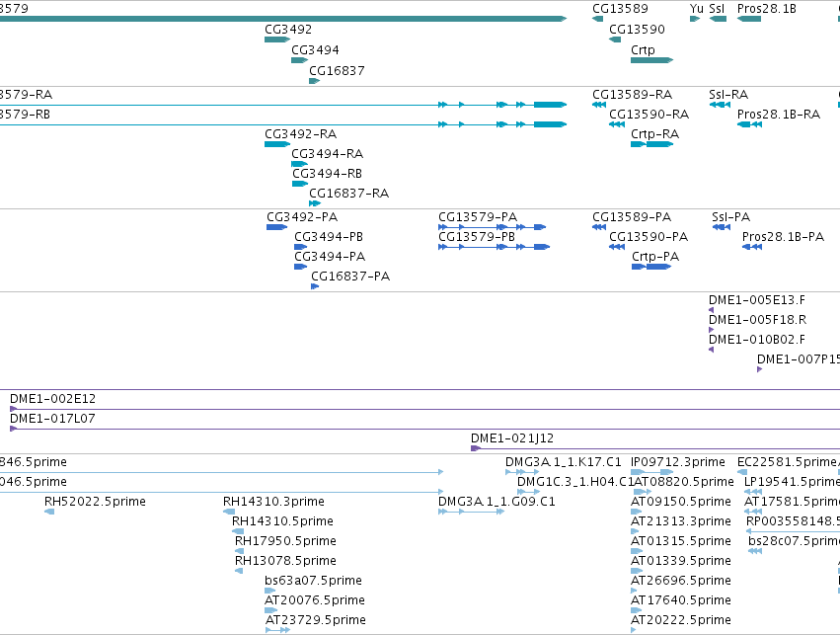Select EST LP19541.5prime
Viewport: 840px width, 635px height.
(x=753, y=492)
